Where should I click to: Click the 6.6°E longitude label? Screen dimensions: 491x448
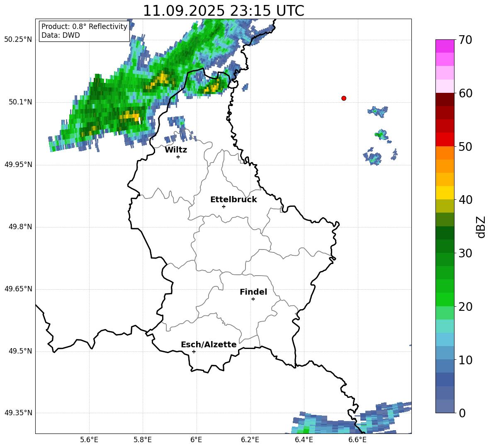point(357,440)
